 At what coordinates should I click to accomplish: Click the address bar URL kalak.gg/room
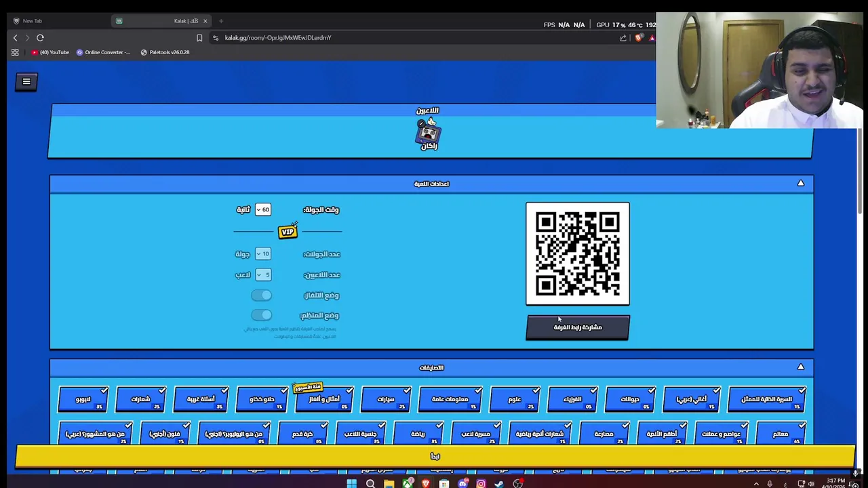pyautogui.click(x=278, y=38)
